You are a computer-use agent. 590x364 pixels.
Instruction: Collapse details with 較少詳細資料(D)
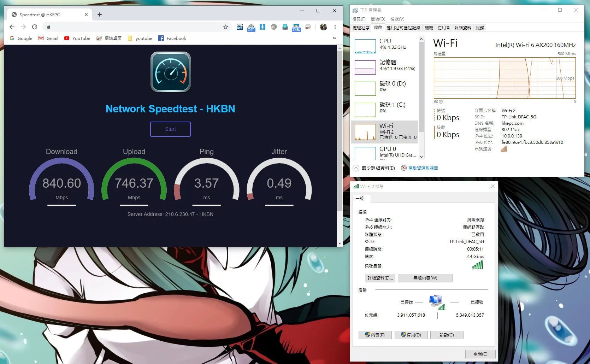tap(374, 168)
